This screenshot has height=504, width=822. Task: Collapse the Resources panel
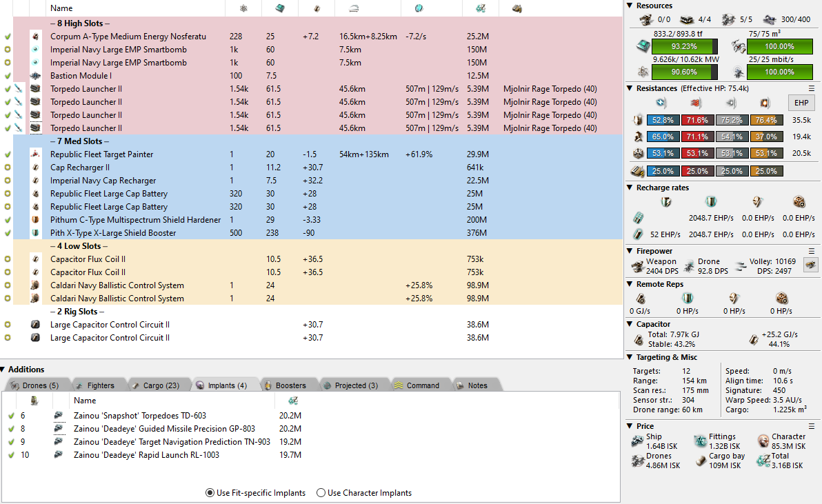[630, 6]
